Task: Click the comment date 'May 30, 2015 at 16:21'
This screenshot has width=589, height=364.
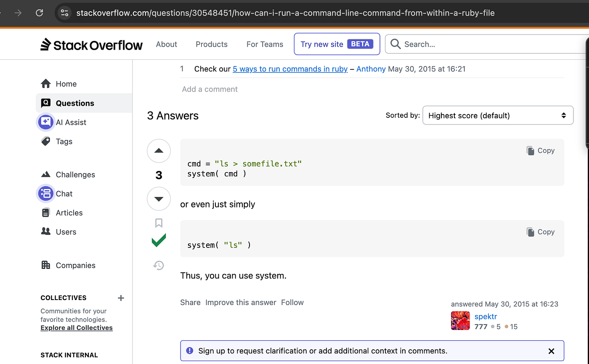Action: [x=427, y=69]
